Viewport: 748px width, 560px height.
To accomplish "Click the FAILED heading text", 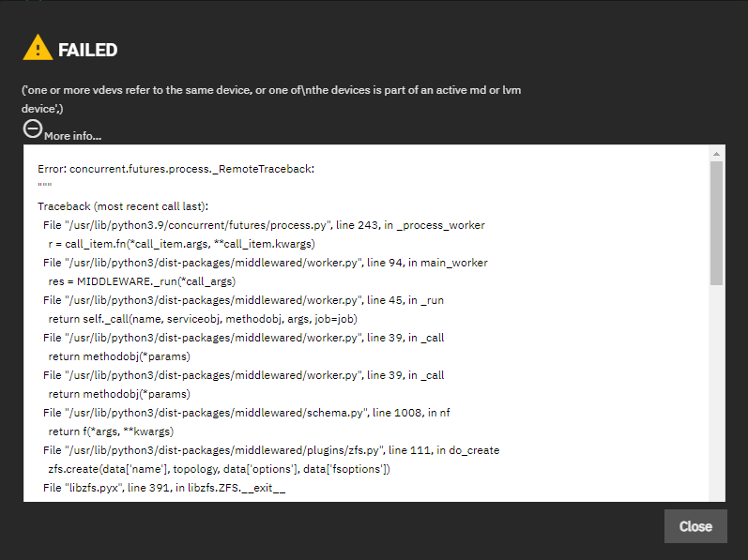I will coord(87,50).
